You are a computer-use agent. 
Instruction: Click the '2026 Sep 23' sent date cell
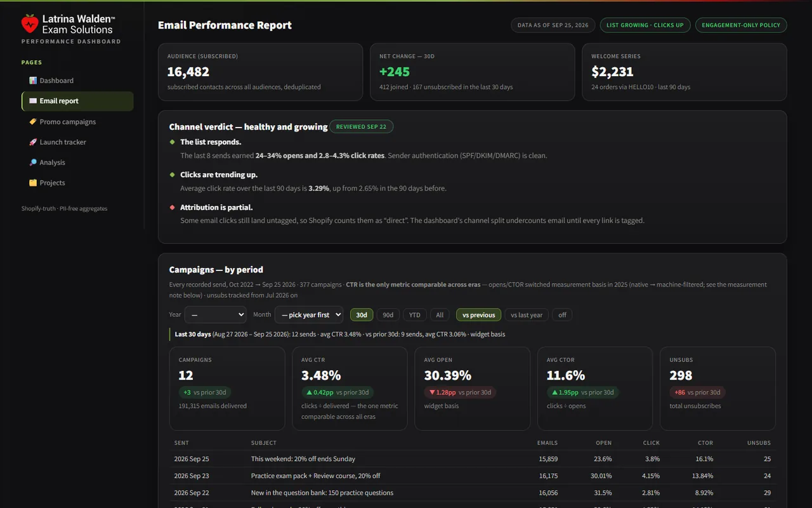pos(192,476)
